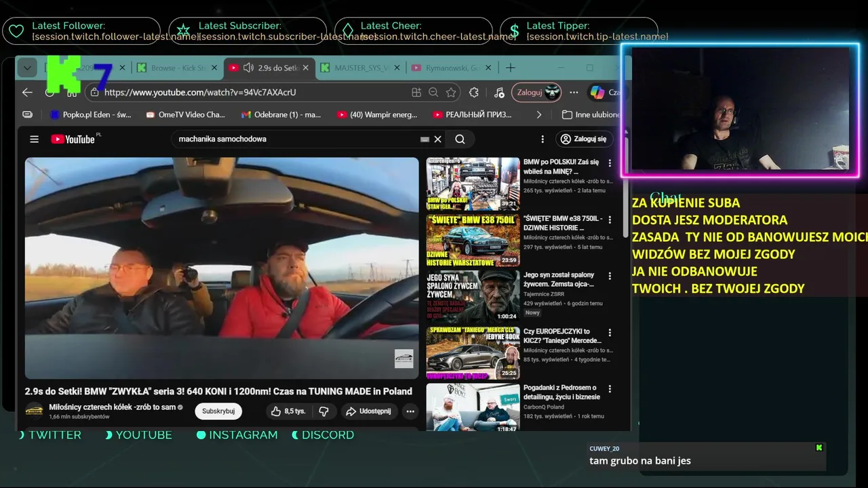Open the app-available icon in address bar
The width and height of the screenshot is (868, 488).
click(416, 92)
